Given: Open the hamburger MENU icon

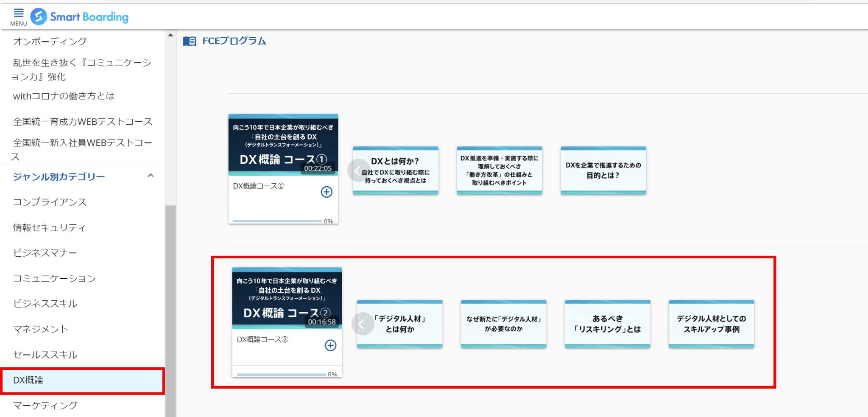Looking at the screenshot, I should [x=18, y=17].
